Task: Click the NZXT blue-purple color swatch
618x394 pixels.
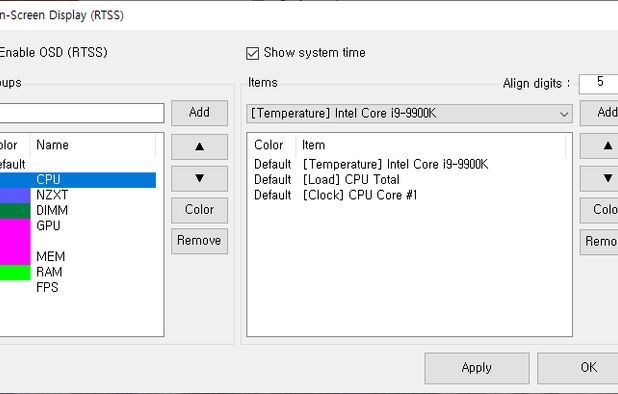Action: point(15,195)
